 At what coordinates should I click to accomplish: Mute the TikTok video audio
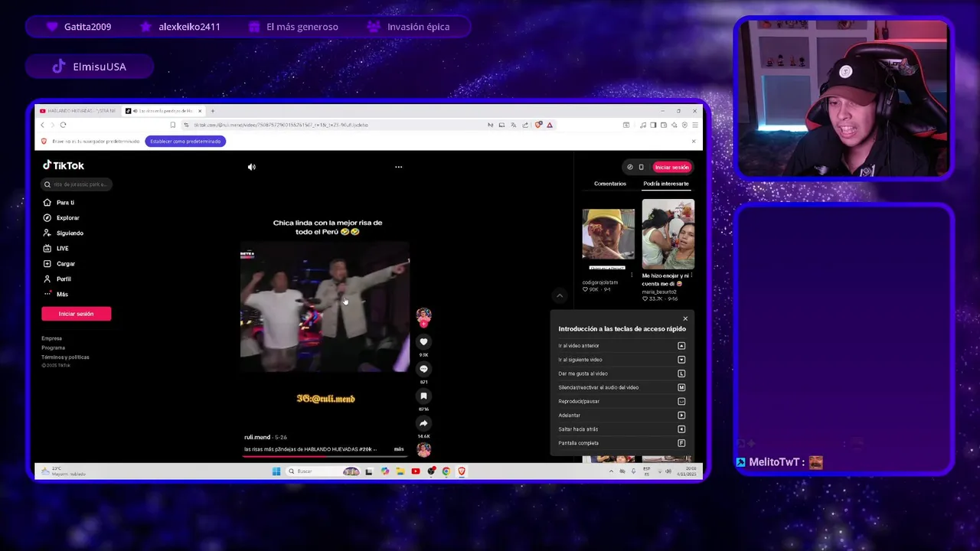[252, 167]
